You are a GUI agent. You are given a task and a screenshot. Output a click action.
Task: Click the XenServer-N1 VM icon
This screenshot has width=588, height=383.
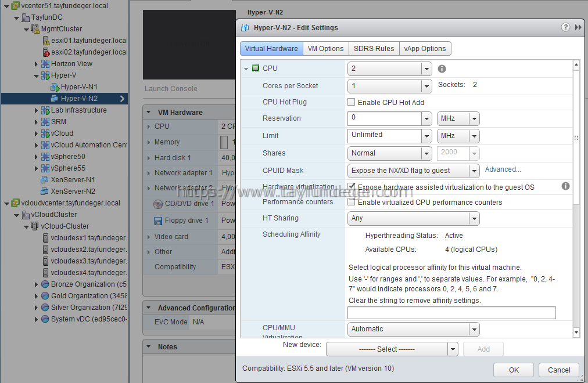coord(45,180)
